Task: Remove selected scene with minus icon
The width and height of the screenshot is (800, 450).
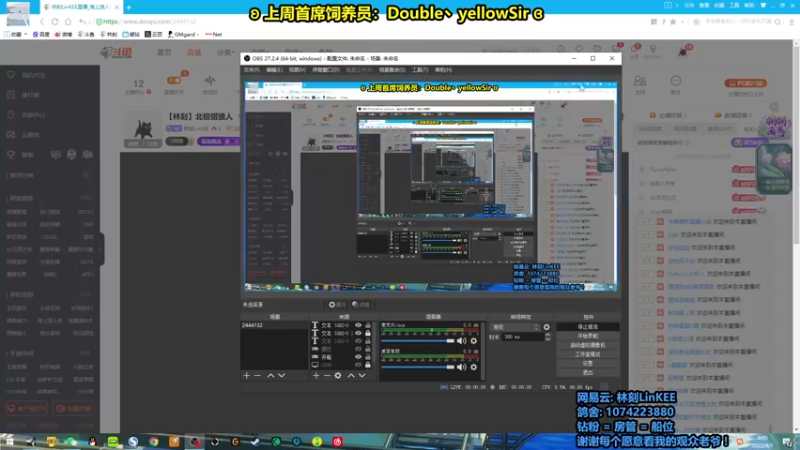Action: [258, 376]
